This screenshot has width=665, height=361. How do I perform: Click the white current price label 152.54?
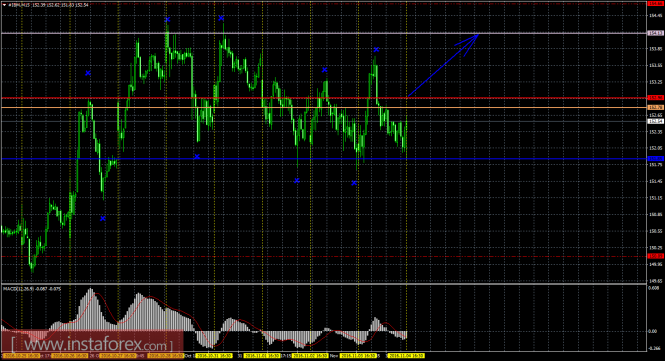pos(656,121)
